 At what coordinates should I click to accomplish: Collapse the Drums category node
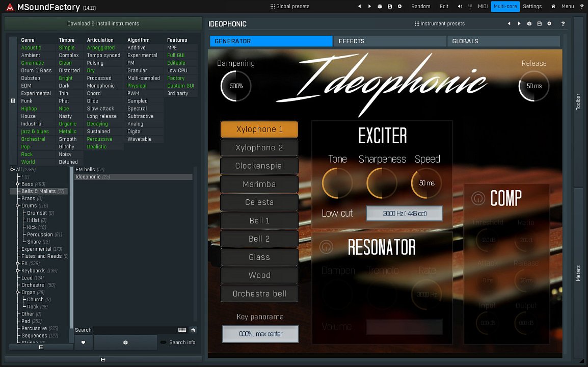[18, 205]
